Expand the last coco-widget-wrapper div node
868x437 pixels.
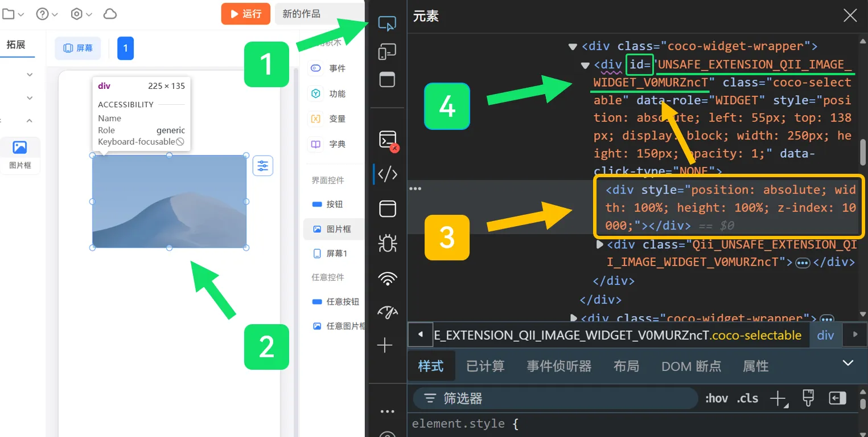pyautogui.click(x=573, y=318)
